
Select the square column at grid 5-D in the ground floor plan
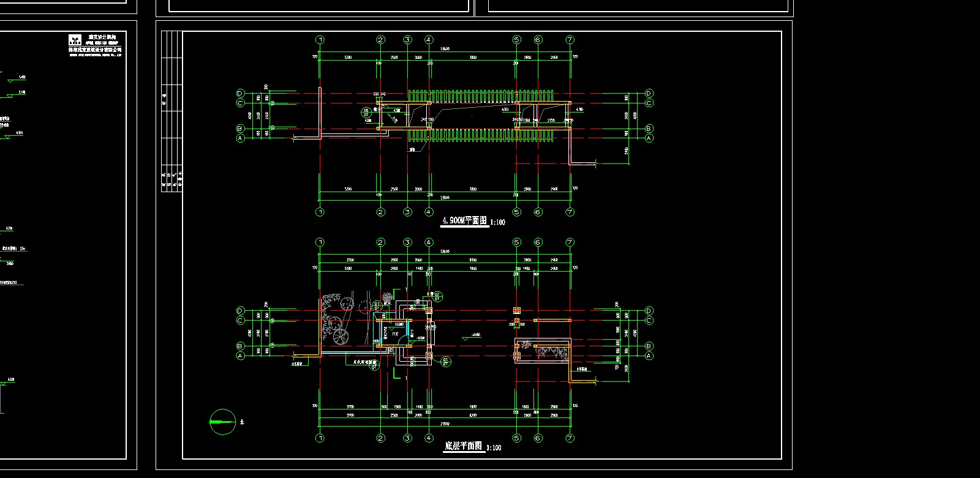(516, 311)
